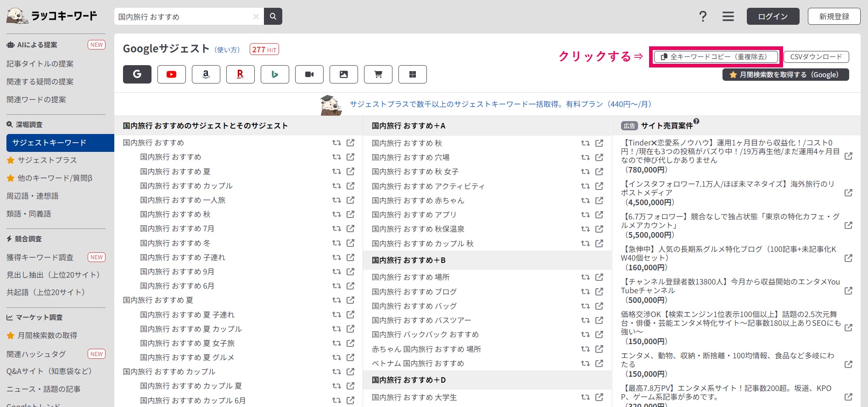Click keyword 国内旅行 おすすめ 夏 グルメ
The width and height of the screenshot is (868, 407).
[187, 357]
